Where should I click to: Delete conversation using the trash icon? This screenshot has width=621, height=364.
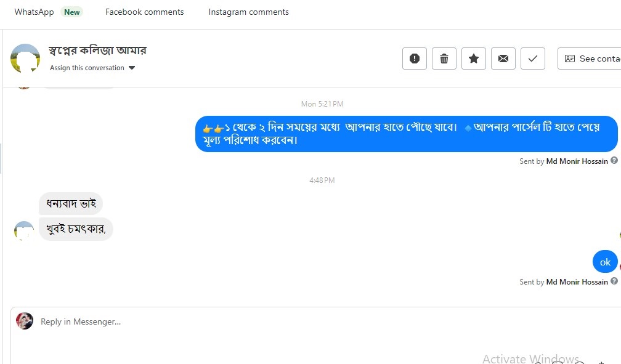pyautogui.click(x=444, y=59)
